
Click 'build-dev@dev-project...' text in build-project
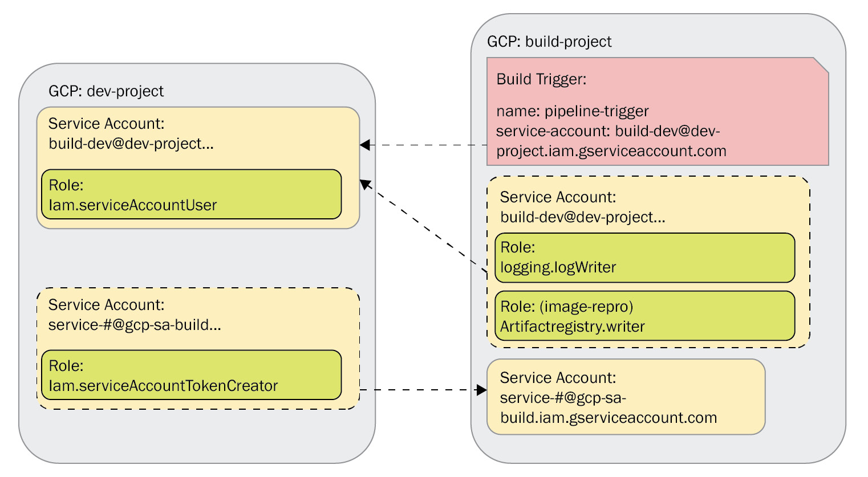[583, 217]
